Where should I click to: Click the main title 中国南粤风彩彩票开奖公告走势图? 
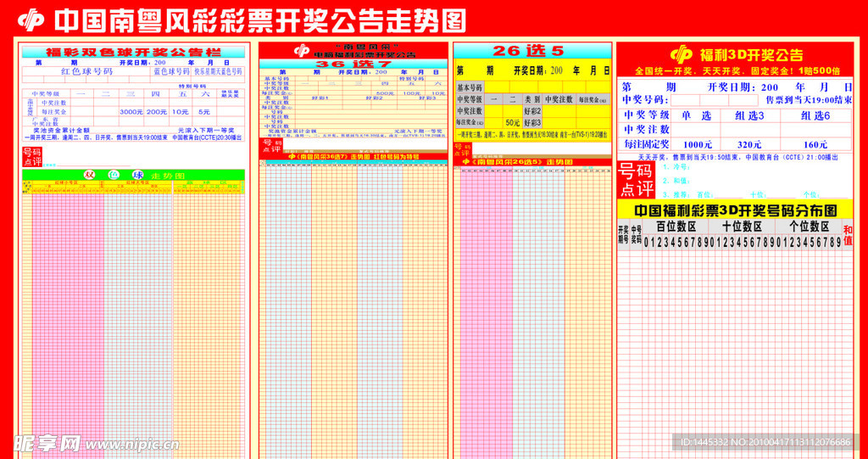259,21
